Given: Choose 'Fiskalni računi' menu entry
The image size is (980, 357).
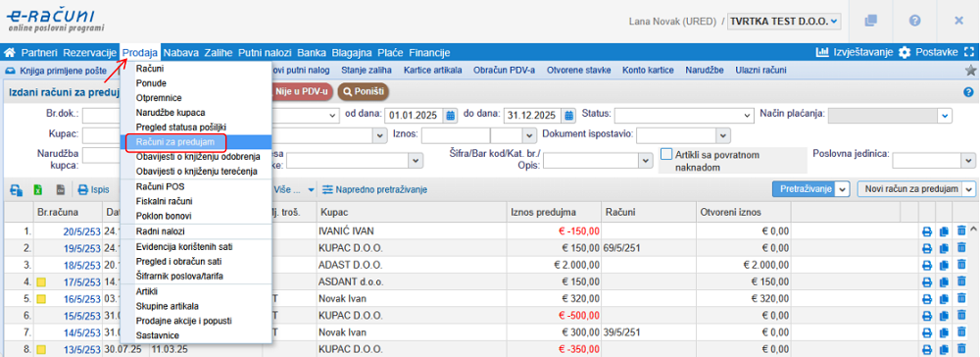Looking at the screenshot, I should (164, 201).
